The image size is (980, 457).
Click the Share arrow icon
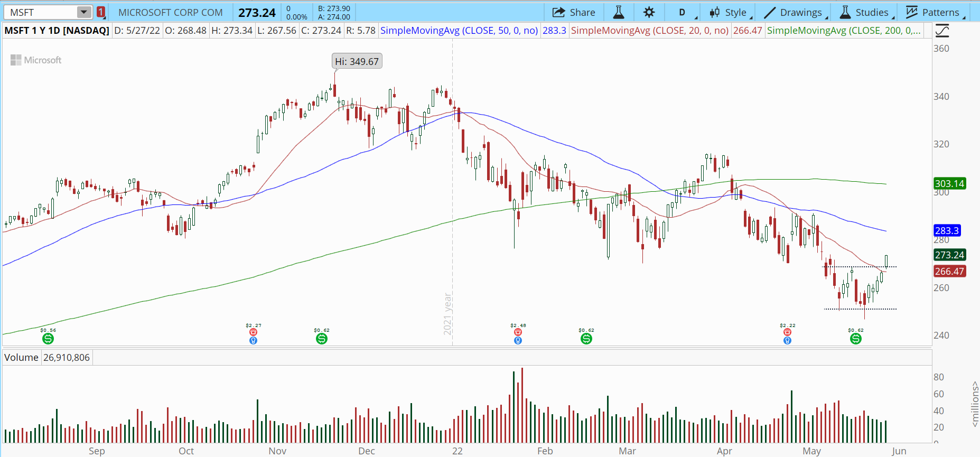coord(558,12)
